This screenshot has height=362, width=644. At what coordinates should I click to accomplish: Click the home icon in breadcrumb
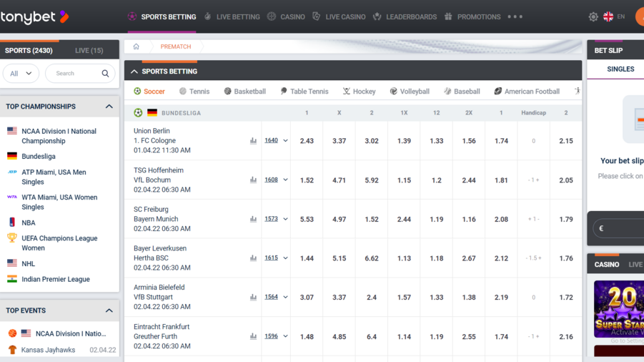pos(136,47)
